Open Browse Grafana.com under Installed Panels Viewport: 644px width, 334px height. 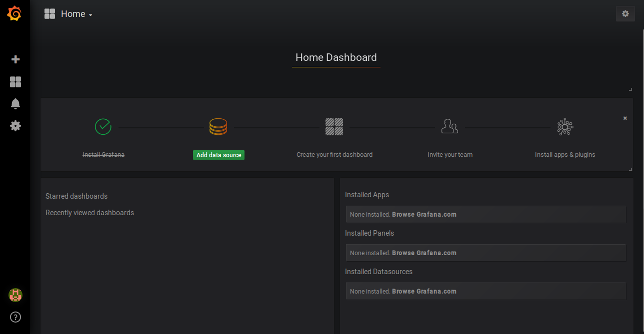pyautogui.click(x=424, y=253)
